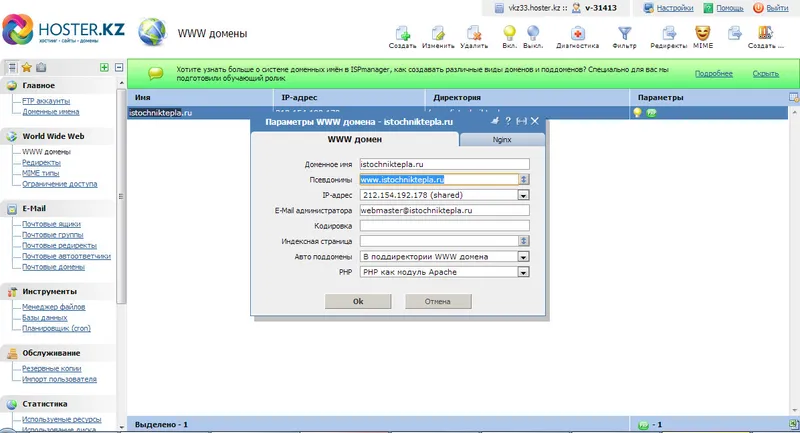Open the PHP mode dropdown

(x=523, y=272)
